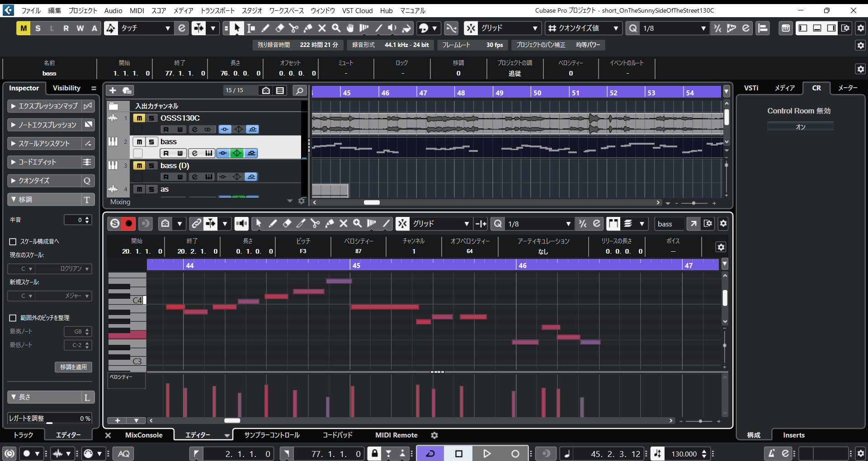Screen dimensions: 868x461
Task: Toggle solo editor button in key editor
Action: coord(115,223)
